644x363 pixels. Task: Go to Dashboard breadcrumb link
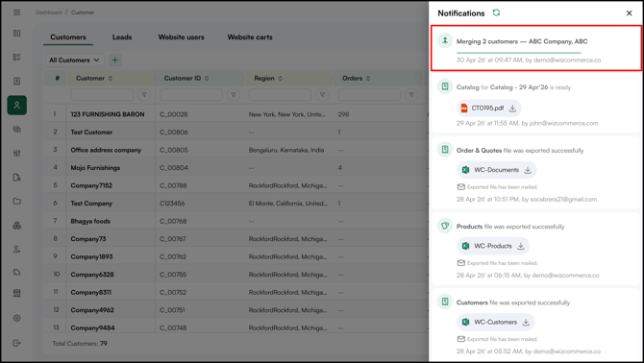[48, 12]
